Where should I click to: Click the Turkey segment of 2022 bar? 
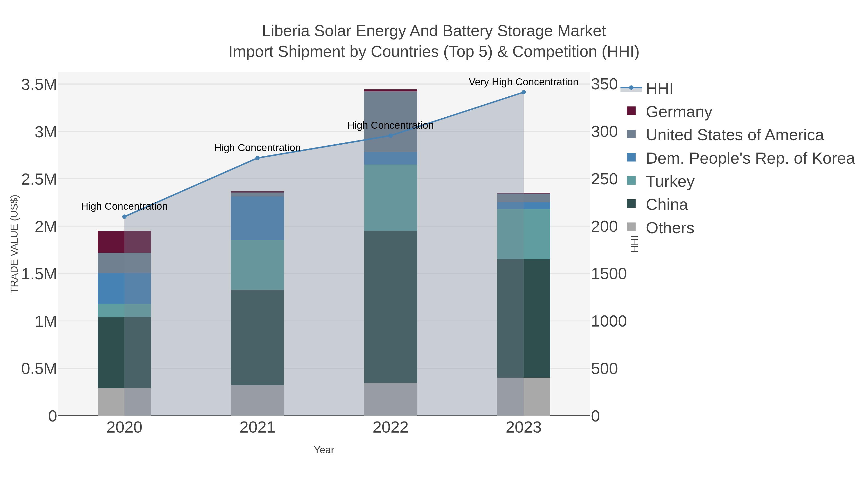(391, 198)
